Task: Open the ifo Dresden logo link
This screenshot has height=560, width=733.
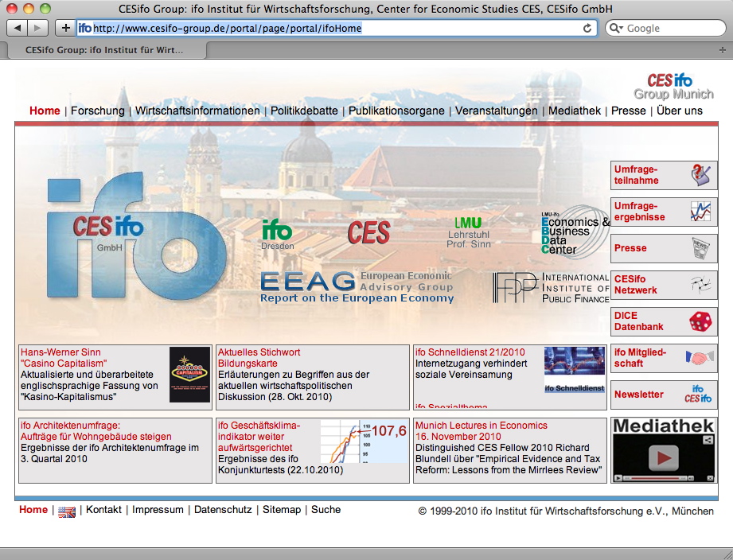Action: coord(277,235)
